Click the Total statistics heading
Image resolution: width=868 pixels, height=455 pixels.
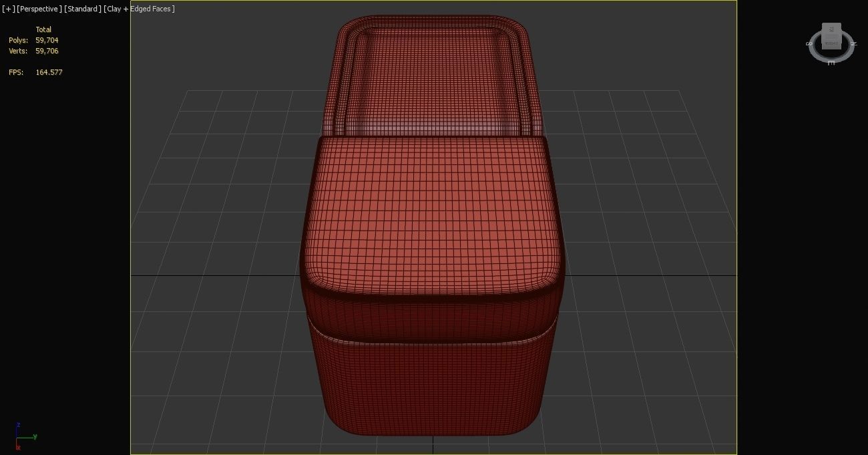(x=43, y=29)
